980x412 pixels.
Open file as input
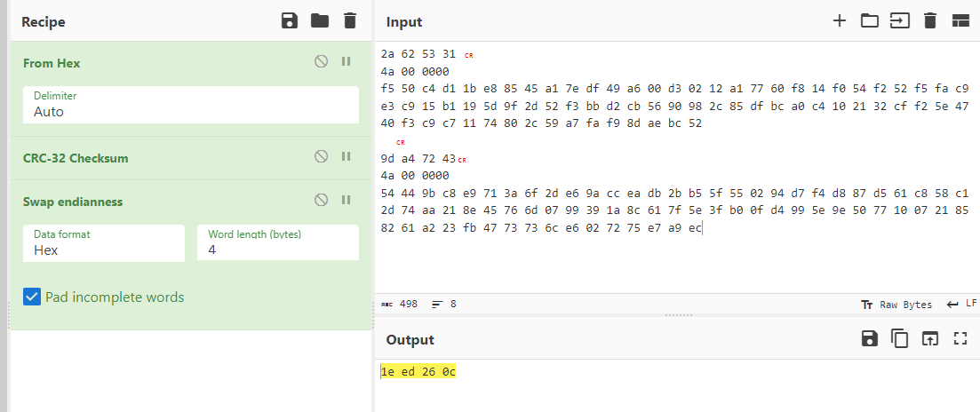[900, 20]
